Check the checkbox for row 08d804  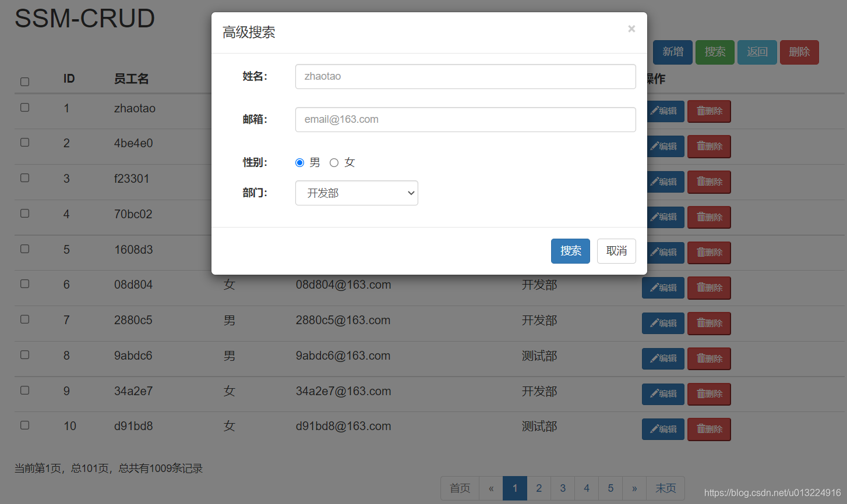click(24, 283)
